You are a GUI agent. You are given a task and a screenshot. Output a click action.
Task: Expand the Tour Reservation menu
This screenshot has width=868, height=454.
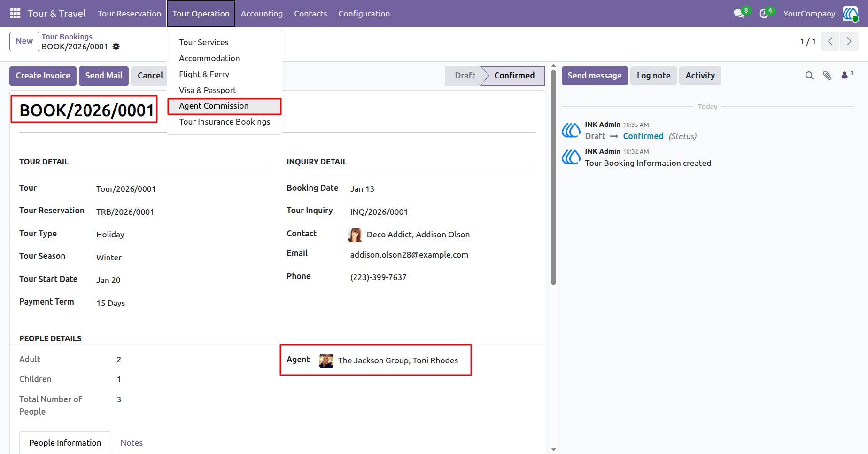coord(129,14)
